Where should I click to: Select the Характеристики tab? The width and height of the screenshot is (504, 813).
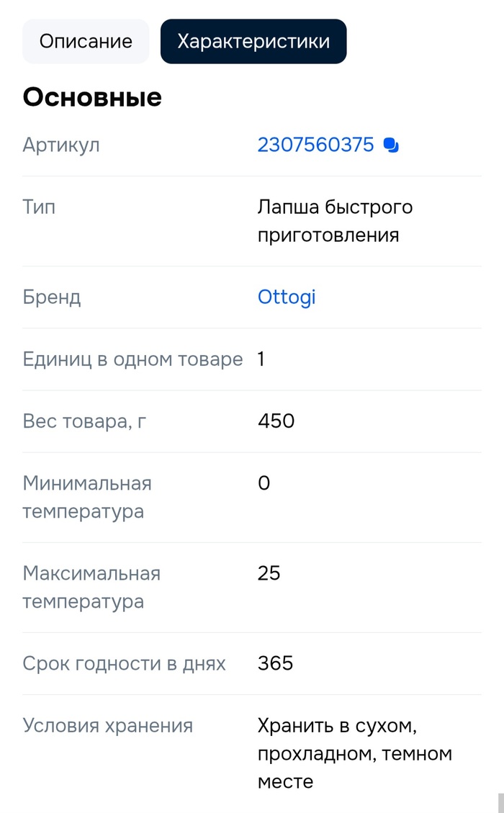[253, 41]
